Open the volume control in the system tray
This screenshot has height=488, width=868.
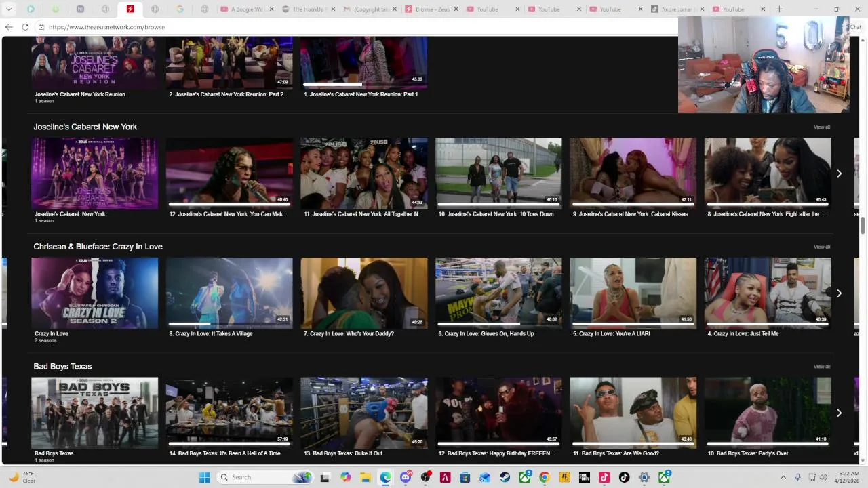click(x=825, y=477)
